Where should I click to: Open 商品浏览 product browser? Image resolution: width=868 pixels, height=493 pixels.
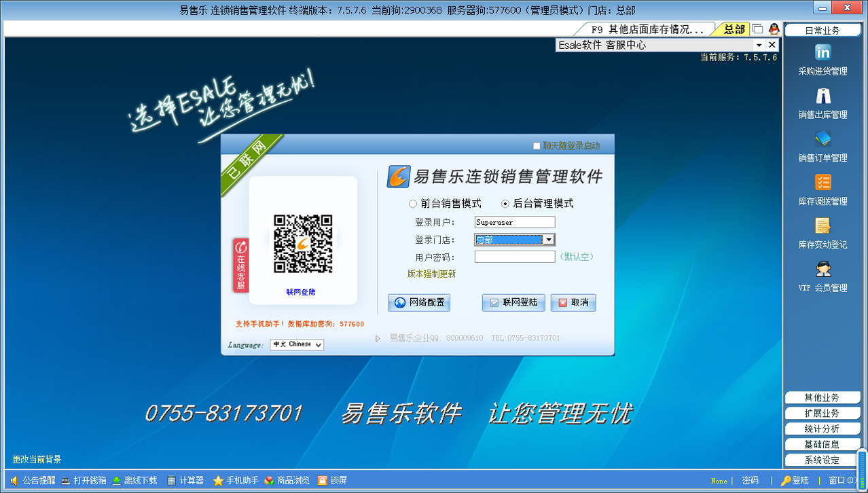pyautogui.click(x=287, y=480)
